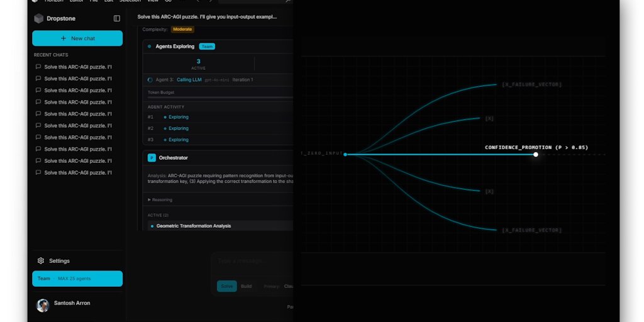Click the AGENT ACTIVITY heading
Image resolution: width=644 pixels, height=322 pixels.
[166, 107]
